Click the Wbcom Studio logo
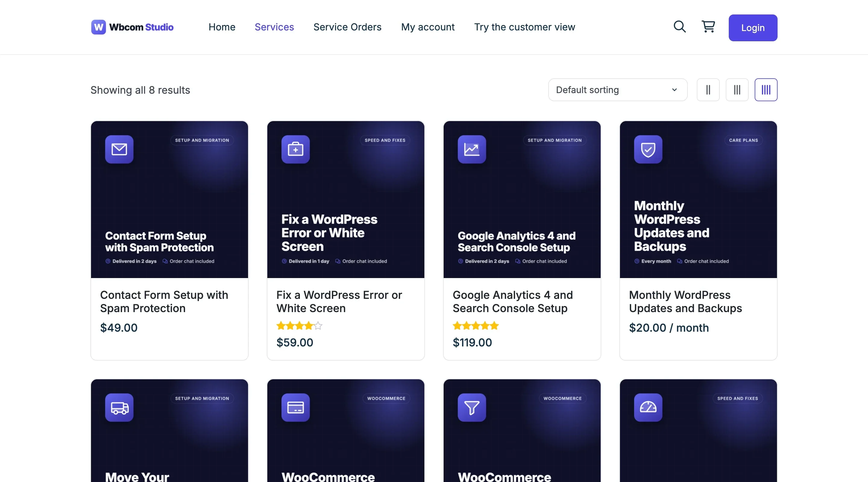Viewport: 868px width, 482px height. pyautogui.click(x=132, y=27)
